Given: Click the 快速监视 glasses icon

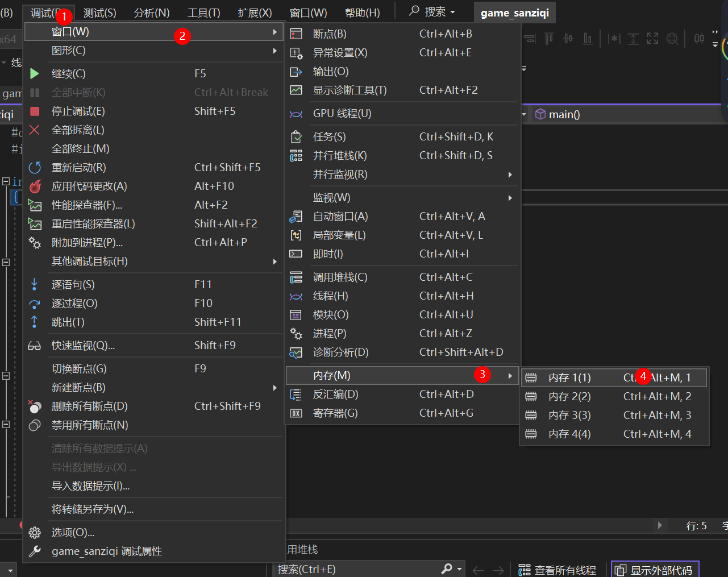Looking at the screenshot, I should 35,346.
